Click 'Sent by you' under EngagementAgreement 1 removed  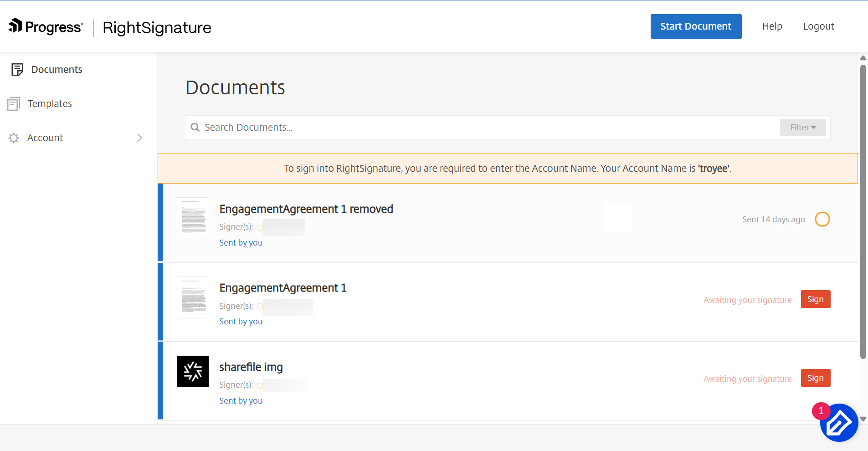pos(241,243)
